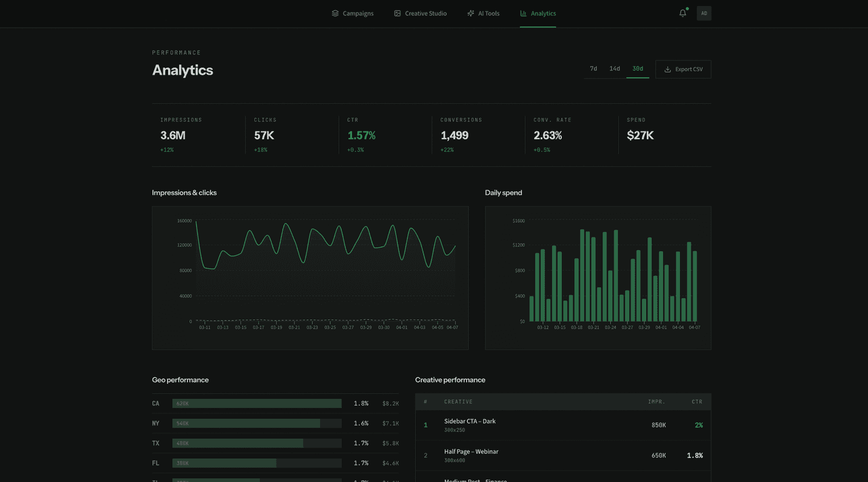Activate the 30d range option
The height and width of the screenshot is (482, 868).
click(637, 69)
